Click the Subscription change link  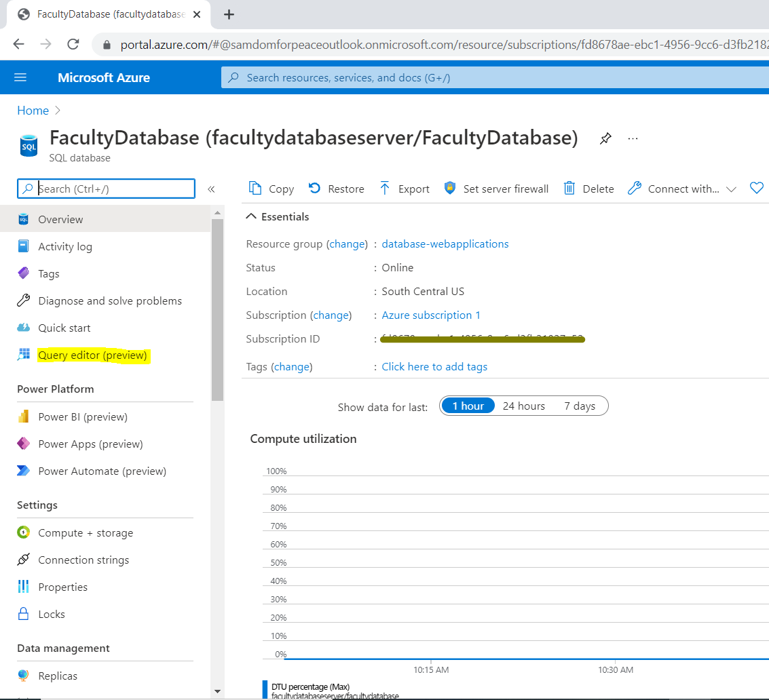[331, 315]
